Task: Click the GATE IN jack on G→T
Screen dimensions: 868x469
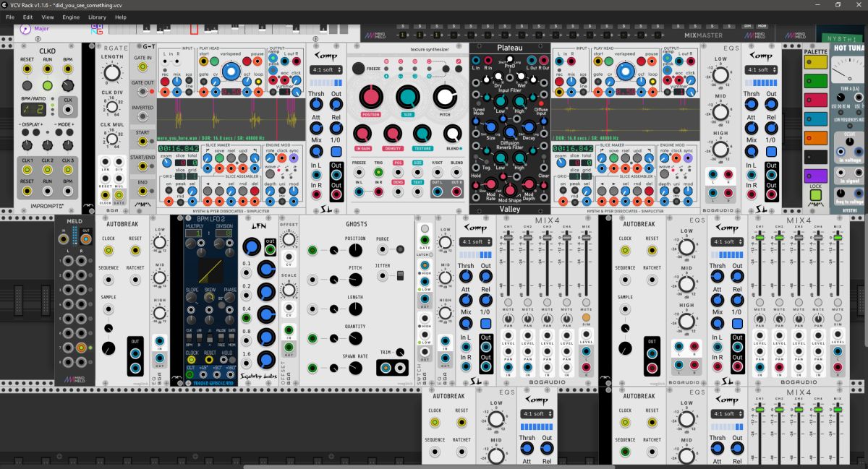Action: 142,67
